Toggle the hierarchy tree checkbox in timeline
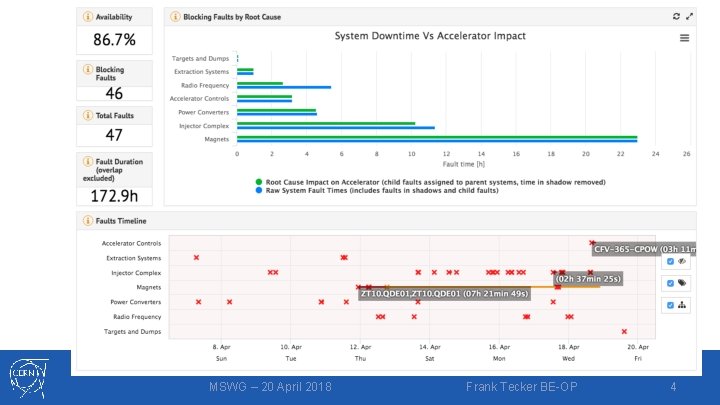Screen dimensions: 720x405 (x=670, y=305)
